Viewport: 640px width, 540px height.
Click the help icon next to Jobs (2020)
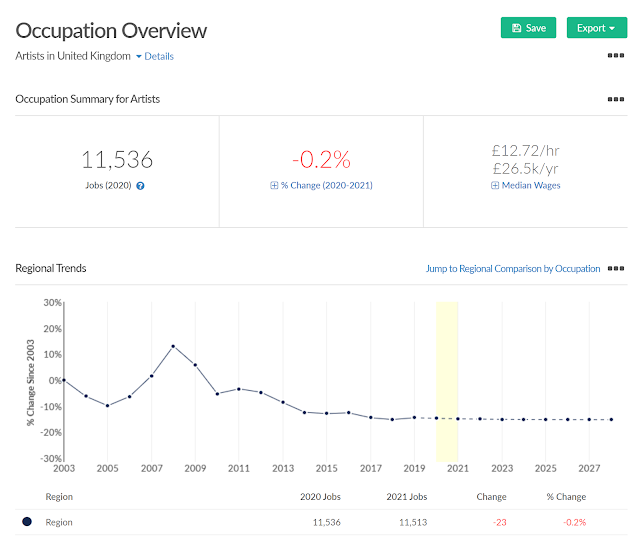click(140, 186)
